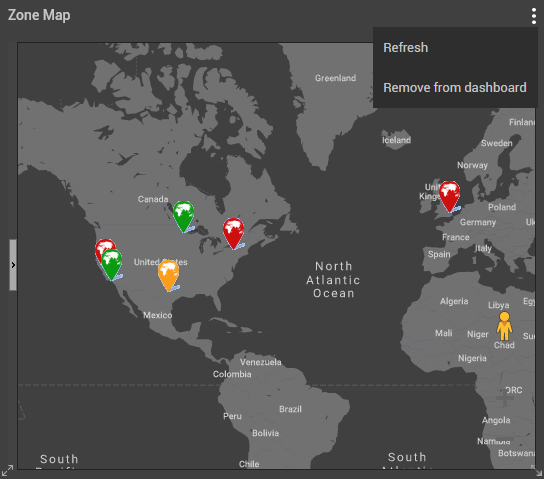Click the Mali label on the map
The image size is (544, 479).
tap(443, 333)
